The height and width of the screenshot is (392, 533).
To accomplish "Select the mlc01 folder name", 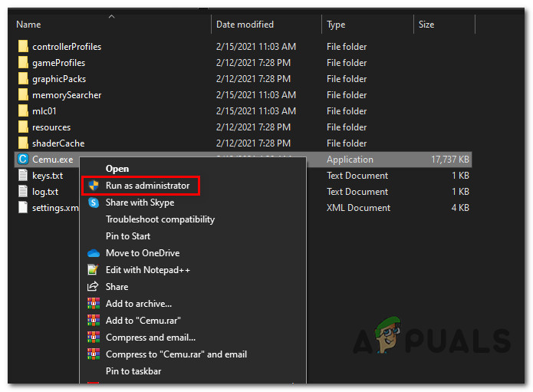I will (x=44, y=111).
